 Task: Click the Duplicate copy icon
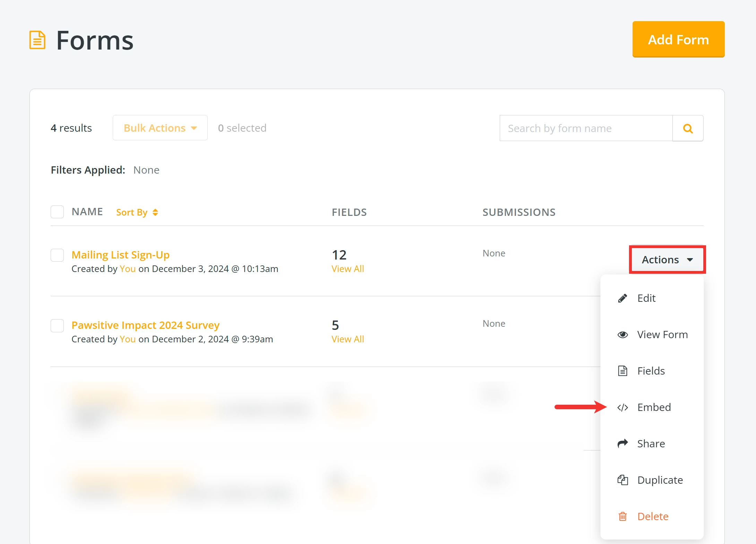622,480
